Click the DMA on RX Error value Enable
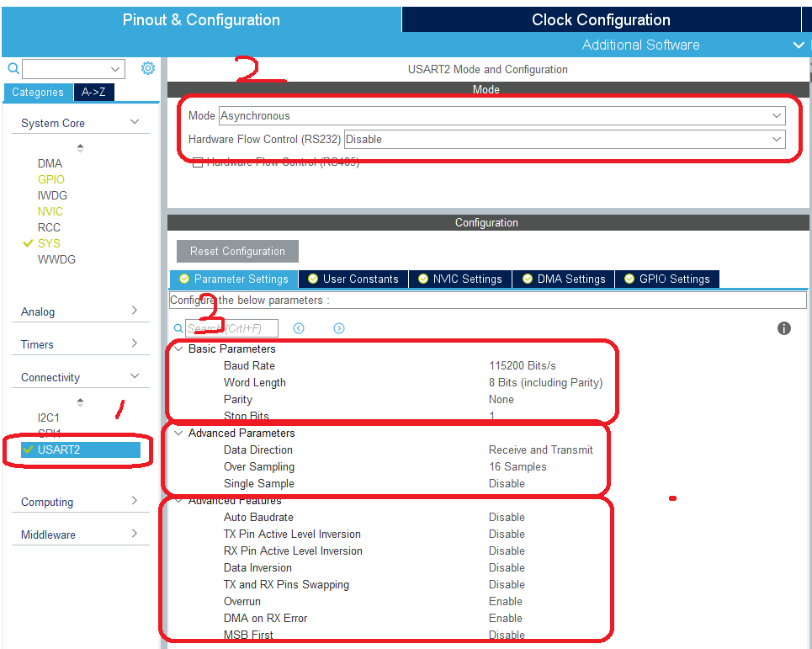The image size is (812, 649). point(506,619)
